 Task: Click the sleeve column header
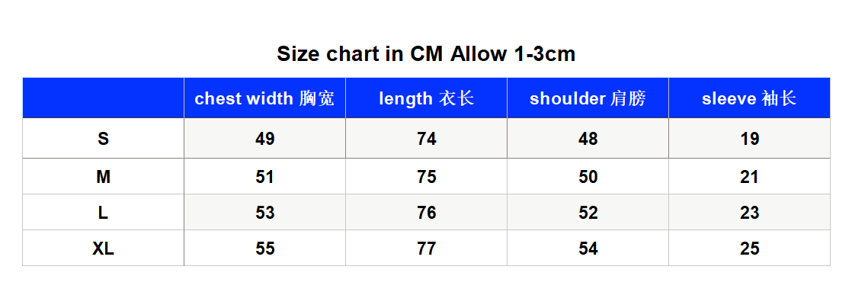click(x=749, y=98)
